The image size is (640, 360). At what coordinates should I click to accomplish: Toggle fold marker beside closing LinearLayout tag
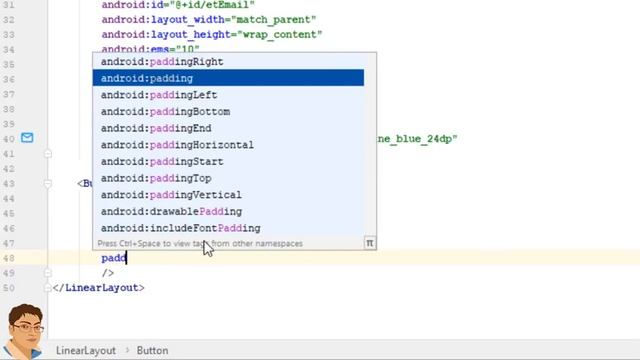48,288
